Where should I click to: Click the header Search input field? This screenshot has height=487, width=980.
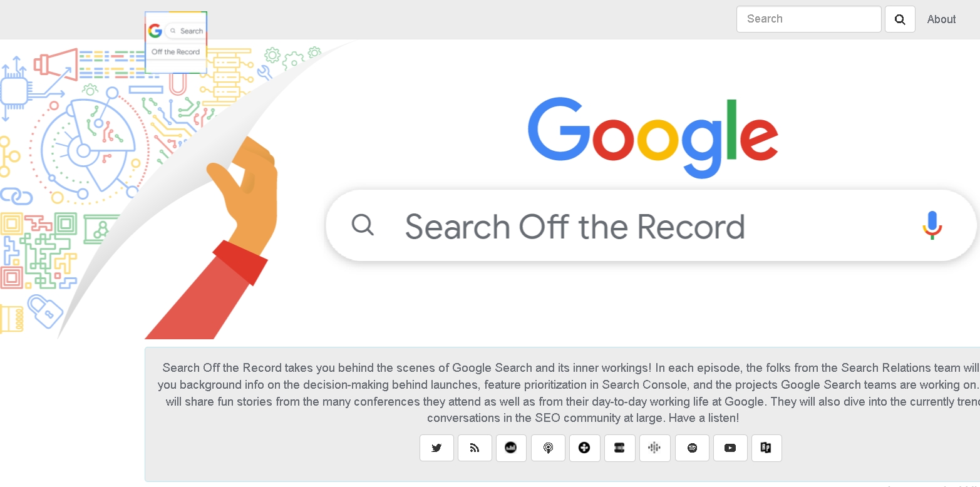point(808,19)
